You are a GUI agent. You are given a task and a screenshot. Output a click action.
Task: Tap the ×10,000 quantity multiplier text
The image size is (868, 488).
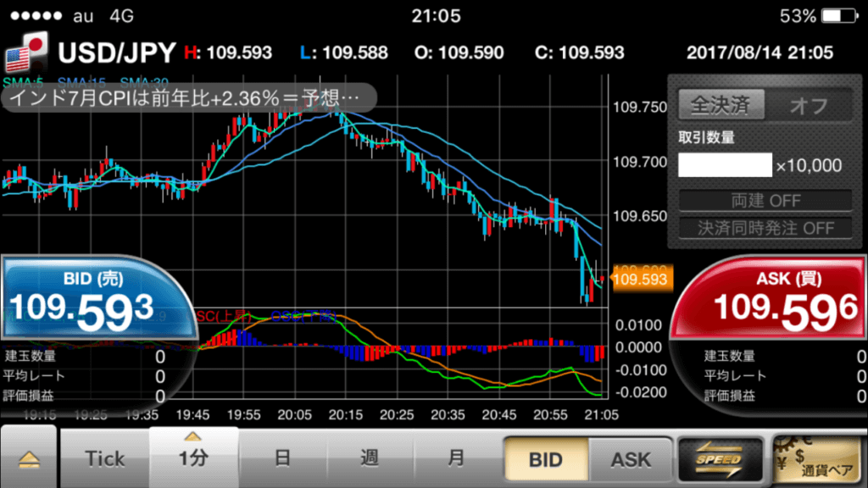(x=808, y=165)
